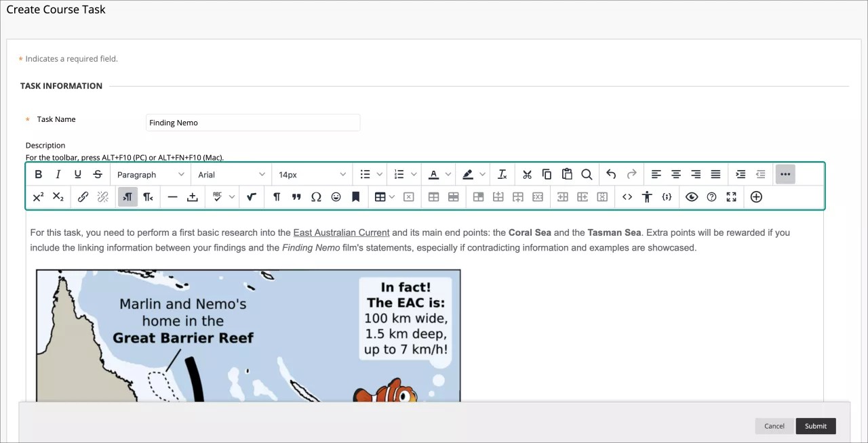Insert a special character
This screenshot has height=443, width=868.
click(316, 196)
